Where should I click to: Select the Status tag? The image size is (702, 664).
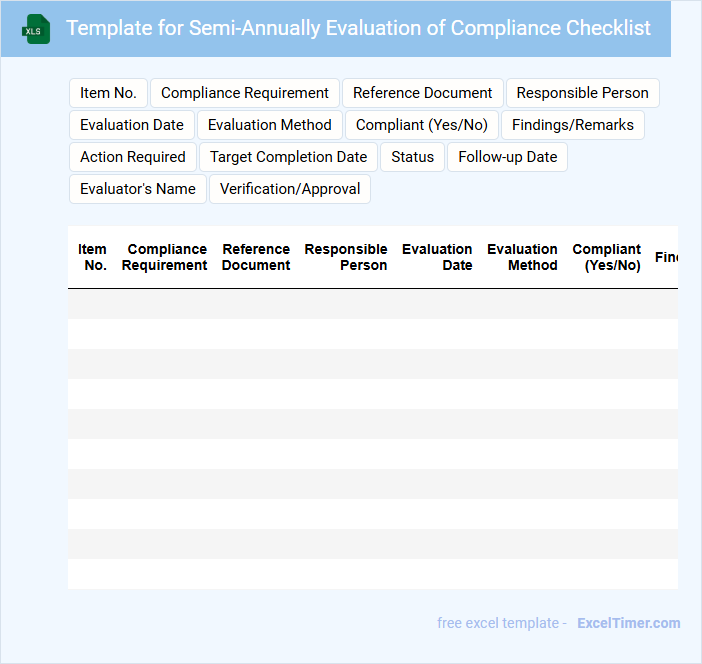413,157
